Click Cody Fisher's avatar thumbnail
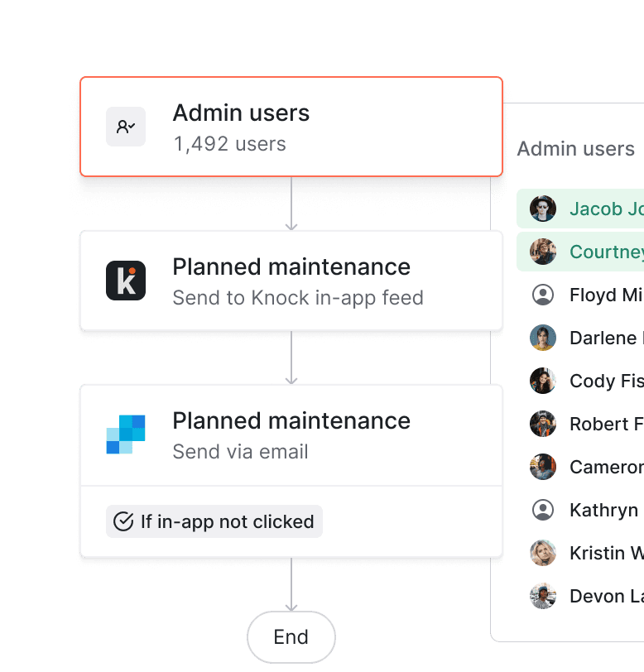 click(542, 381)
